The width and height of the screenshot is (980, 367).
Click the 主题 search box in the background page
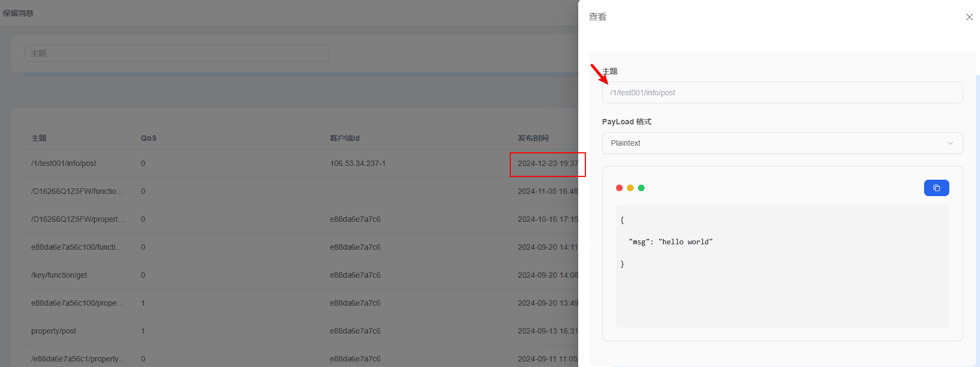pyautogui.click(x=176, y=53)
